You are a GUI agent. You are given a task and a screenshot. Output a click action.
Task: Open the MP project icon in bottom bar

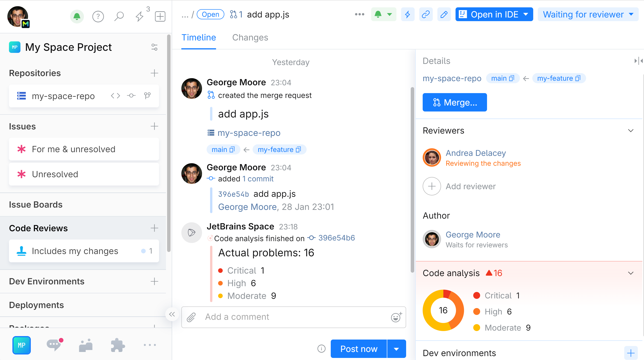[x=22, y=345]
